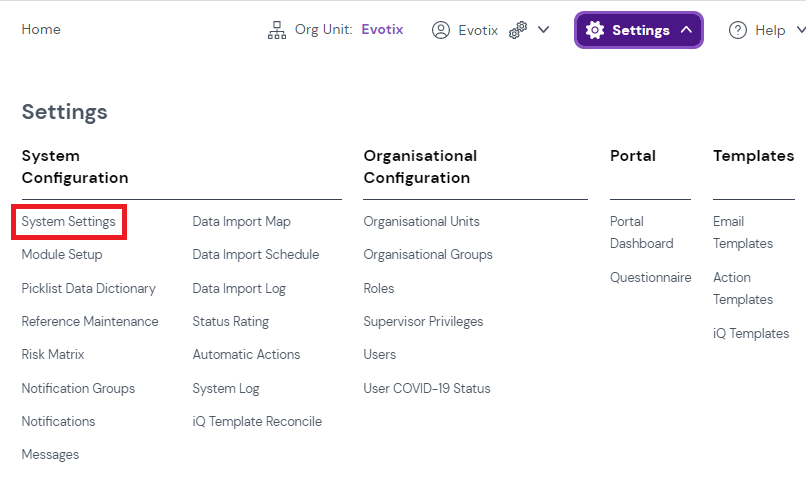Open the Risk Matrix configuration
Image resolution: width=806 pixels, height=478 pixels.
[x=53, y=354]
